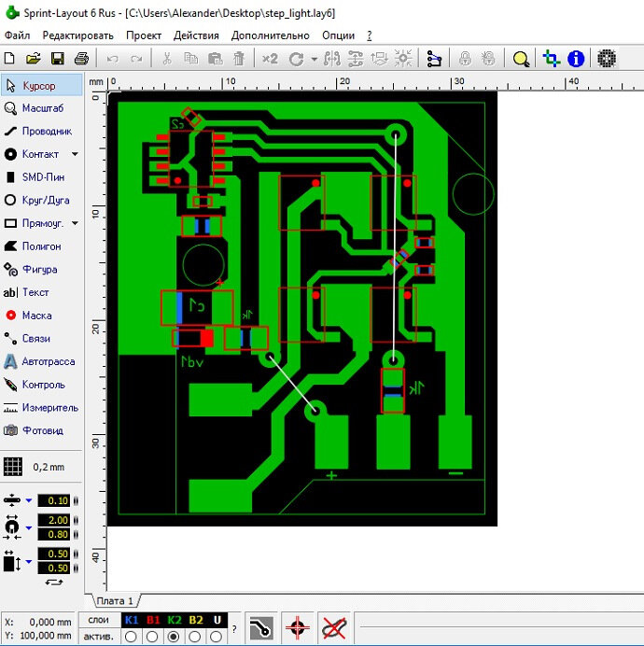Click the grid size button 0,2 mm
The width and height of the screenshot is (644, 646).
tap(41, 467)
